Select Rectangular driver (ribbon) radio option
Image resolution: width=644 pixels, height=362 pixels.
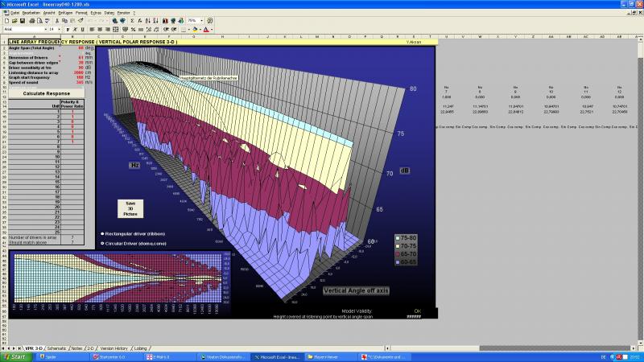coord(102,233)
